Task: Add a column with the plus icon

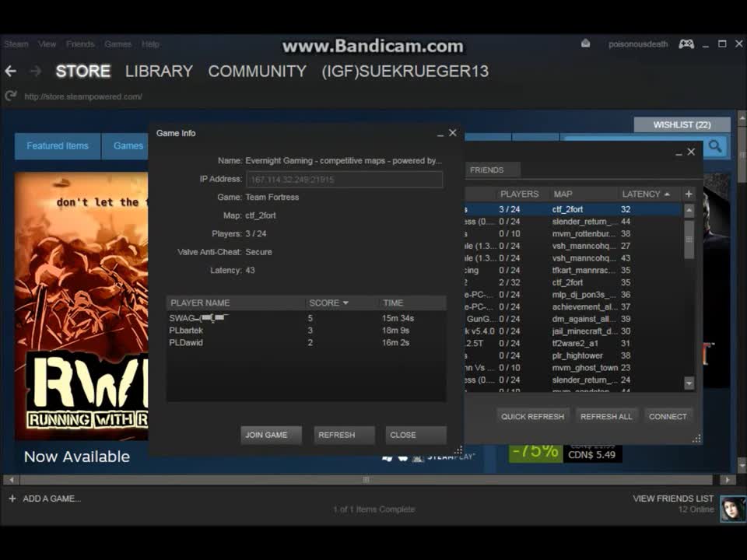Action: 689,194
